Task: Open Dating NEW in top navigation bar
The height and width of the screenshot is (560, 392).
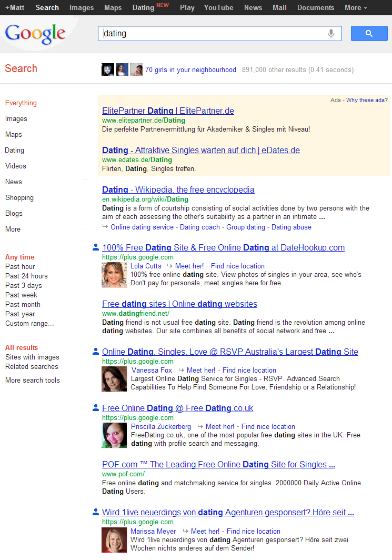Action: click(150, 7)
